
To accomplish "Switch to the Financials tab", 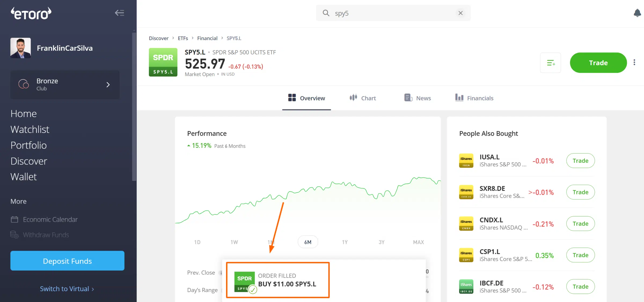I will (x=474, y=98).
